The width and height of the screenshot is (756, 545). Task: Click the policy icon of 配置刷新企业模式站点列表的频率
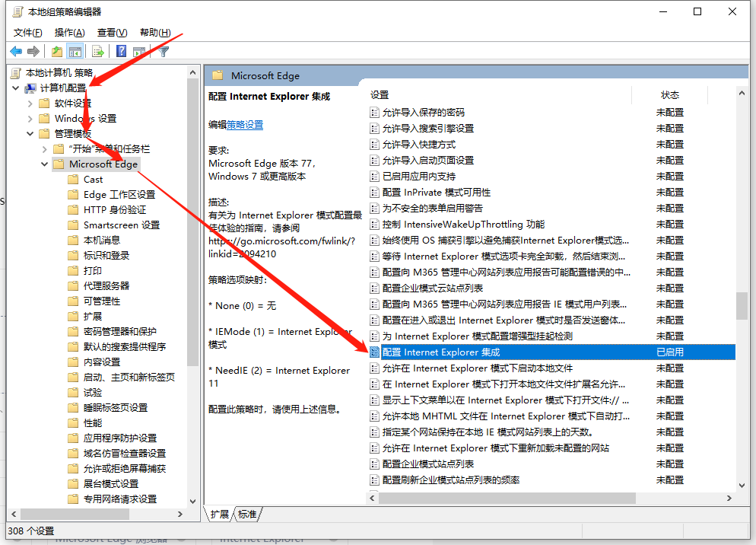coord(374,480)
